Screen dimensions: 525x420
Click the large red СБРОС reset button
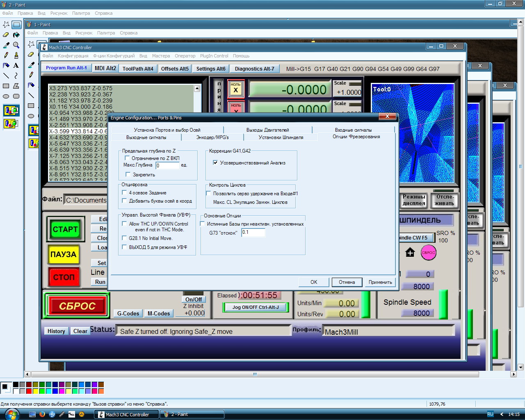pos(77,306)
